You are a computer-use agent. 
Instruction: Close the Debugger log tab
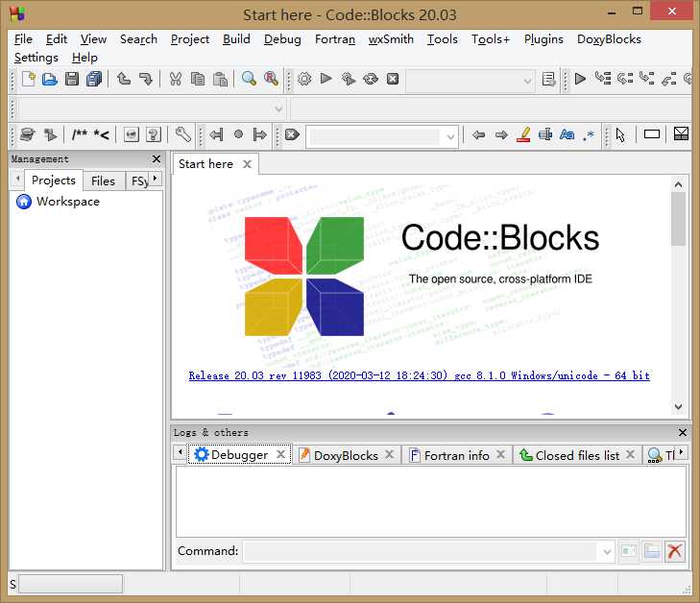point(280,454)
